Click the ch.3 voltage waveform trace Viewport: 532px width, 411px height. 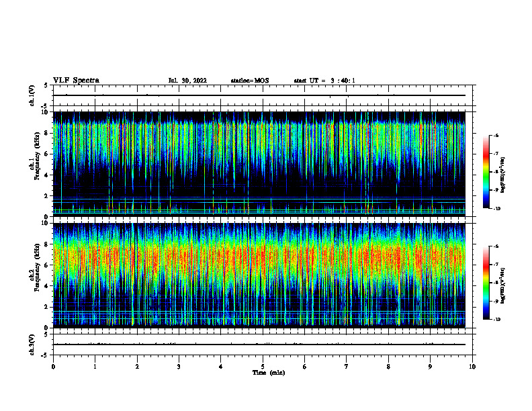pos(259,345)
